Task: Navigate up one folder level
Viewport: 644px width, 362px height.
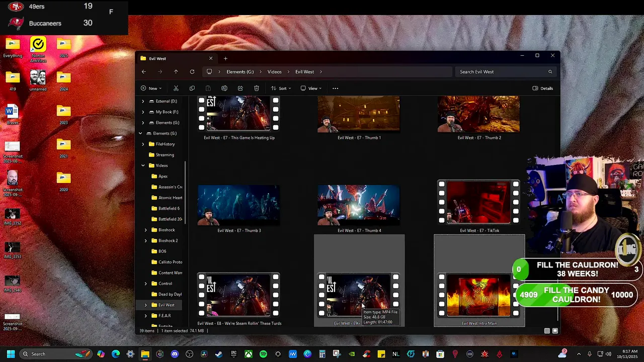Action: [x=176, y=72]
